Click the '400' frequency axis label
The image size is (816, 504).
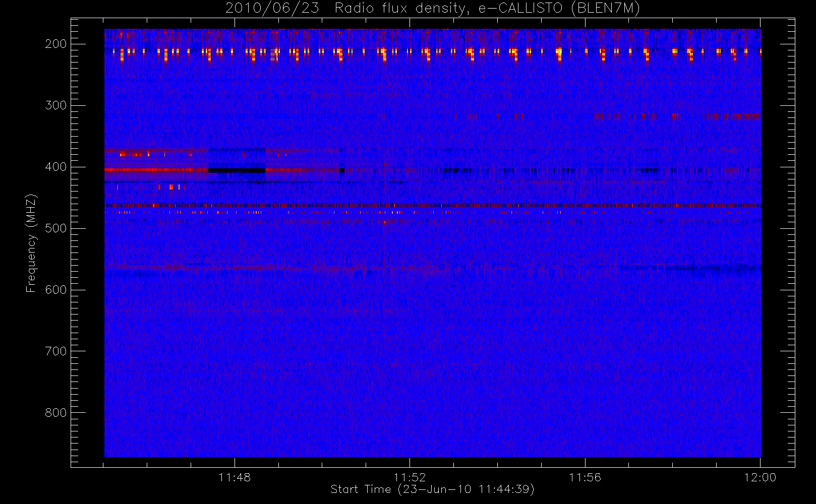point(55,167)
